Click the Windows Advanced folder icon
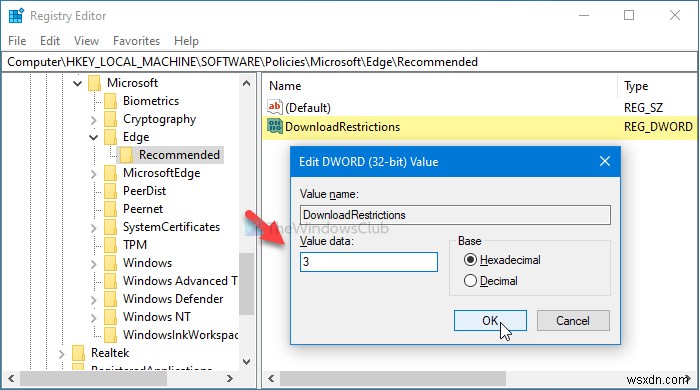Screen dimensions: 700x390 (x=111, y=281)
